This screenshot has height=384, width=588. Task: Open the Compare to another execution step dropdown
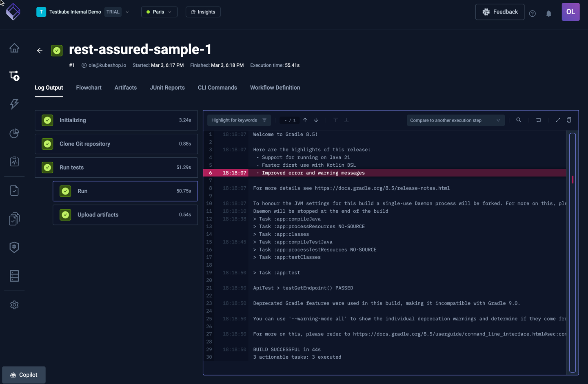tap(455, 120)
